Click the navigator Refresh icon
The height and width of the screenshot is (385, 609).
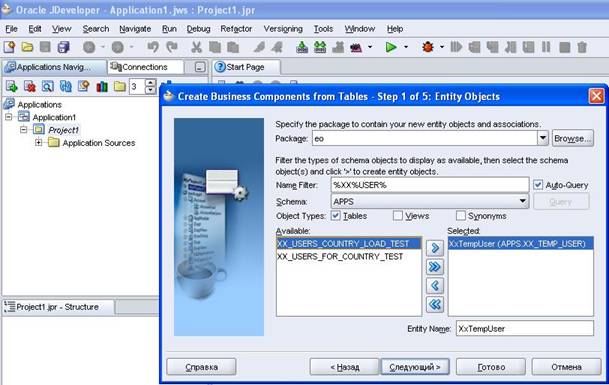(66, 86)
